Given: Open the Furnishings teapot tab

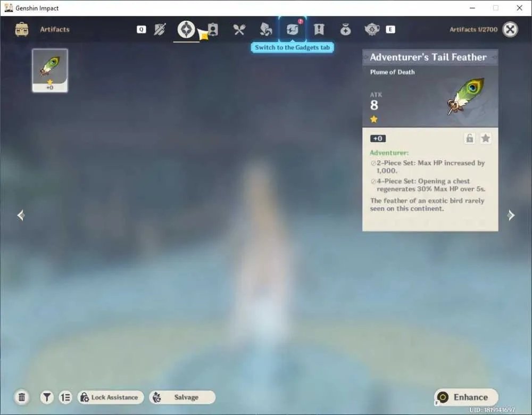Looking at the screenshot, I should [x=372, y=29].
